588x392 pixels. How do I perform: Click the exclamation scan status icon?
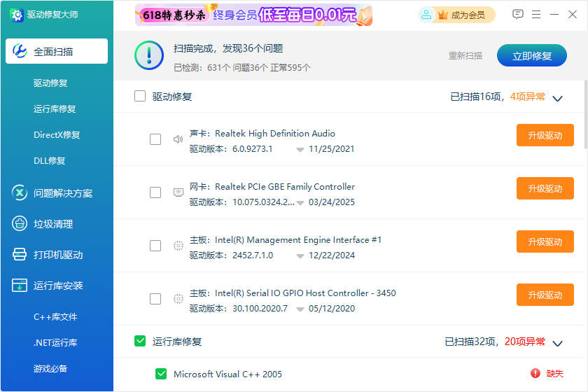149,55
